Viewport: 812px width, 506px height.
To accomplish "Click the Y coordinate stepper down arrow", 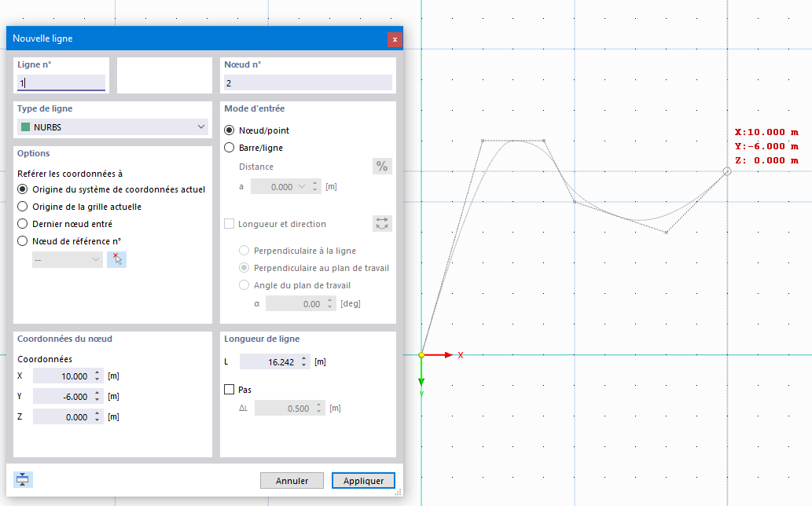I will [x=96, y=399].
